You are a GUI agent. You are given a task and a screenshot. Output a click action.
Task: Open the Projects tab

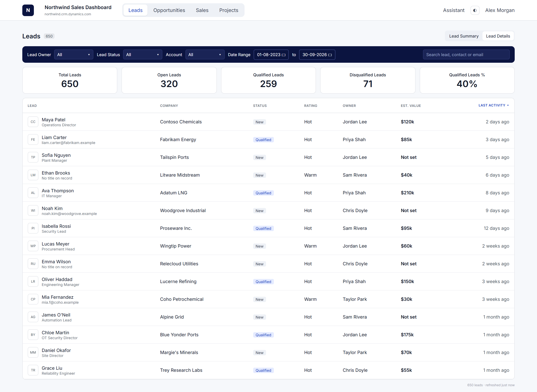[x=228, y=10]
